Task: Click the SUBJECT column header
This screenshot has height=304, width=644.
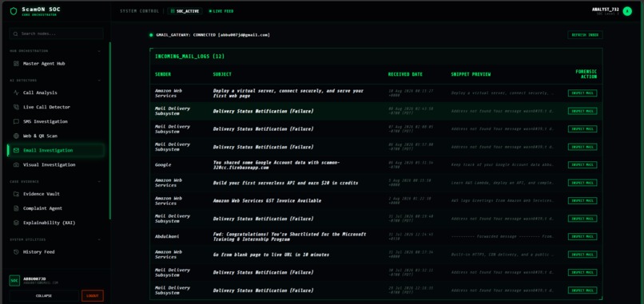Action: [222, 74]
